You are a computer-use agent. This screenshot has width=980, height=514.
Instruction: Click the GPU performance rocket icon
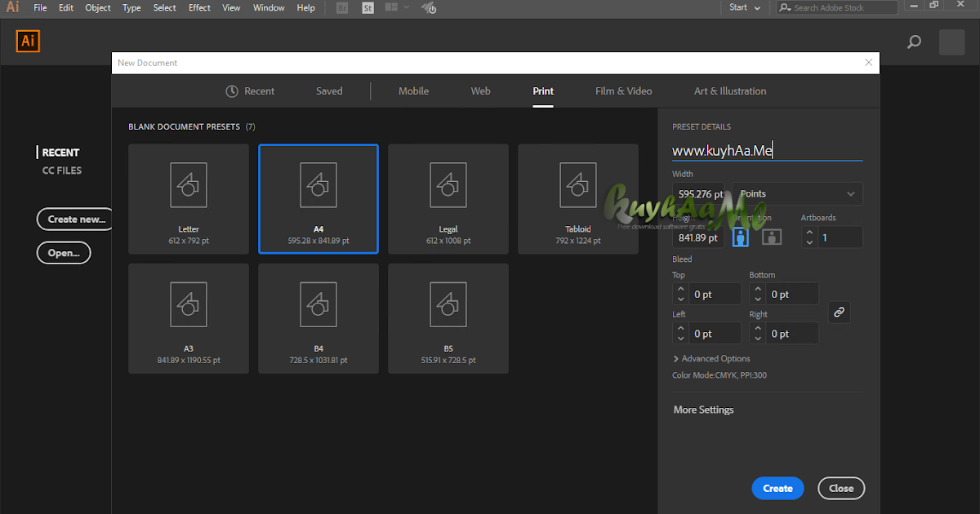[429, 8]
